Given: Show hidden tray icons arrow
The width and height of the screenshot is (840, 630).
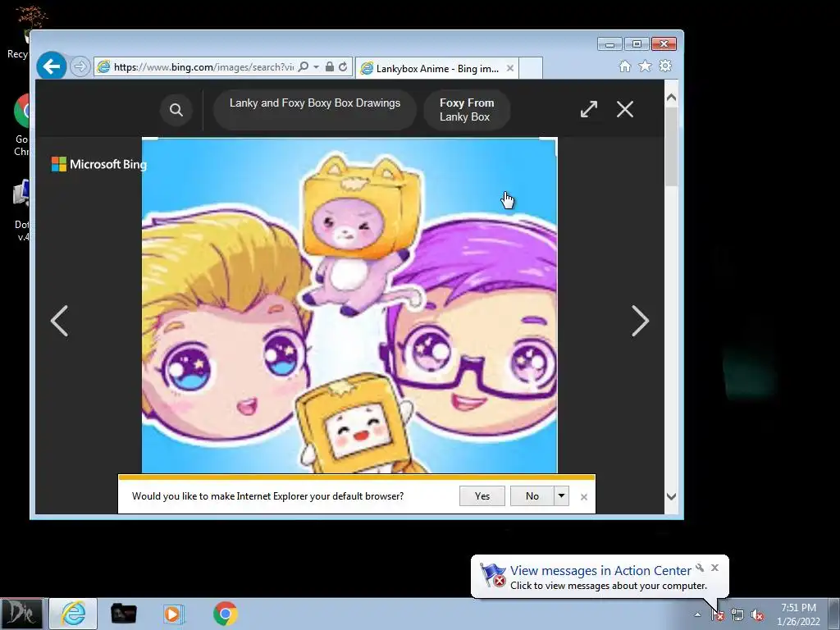Looking at the screenshot, I should pos(697,615).
